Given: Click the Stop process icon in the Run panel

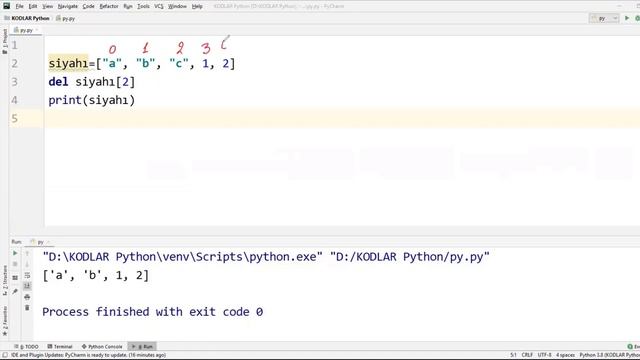Looking at the screenshot, I should coord(15,264).
